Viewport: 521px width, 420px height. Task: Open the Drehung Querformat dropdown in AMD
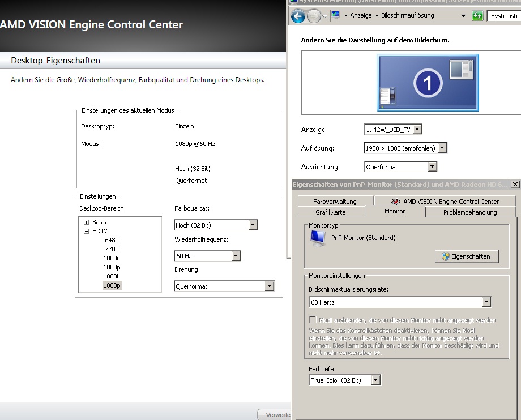click(224, 286)
